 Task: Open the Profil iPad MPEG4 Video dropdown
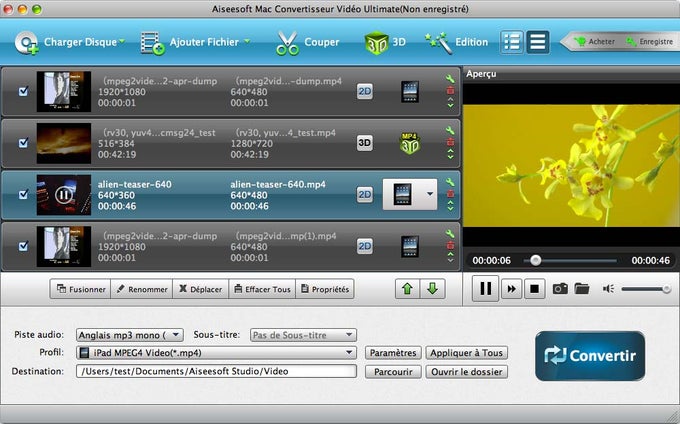point(216,353)
